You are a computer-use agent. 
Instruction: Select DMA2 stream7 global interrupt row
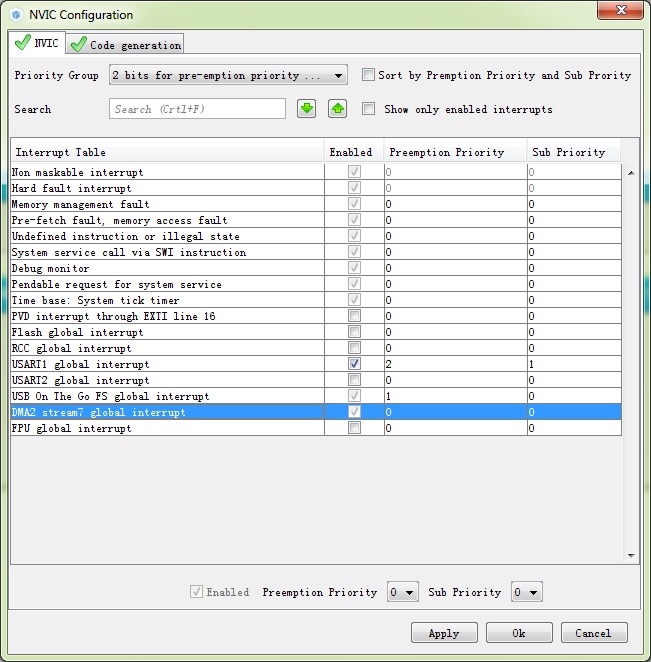(316, 412)
